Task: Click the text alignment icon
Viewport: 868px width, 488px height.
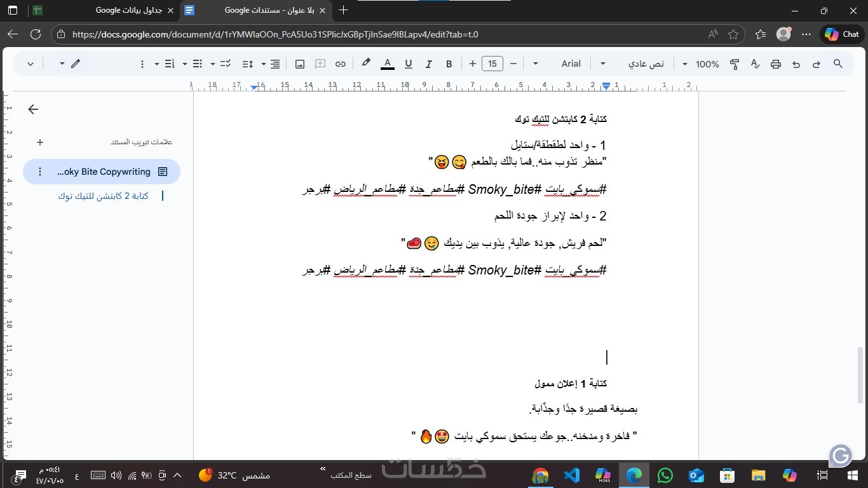Action: point(275,64)
